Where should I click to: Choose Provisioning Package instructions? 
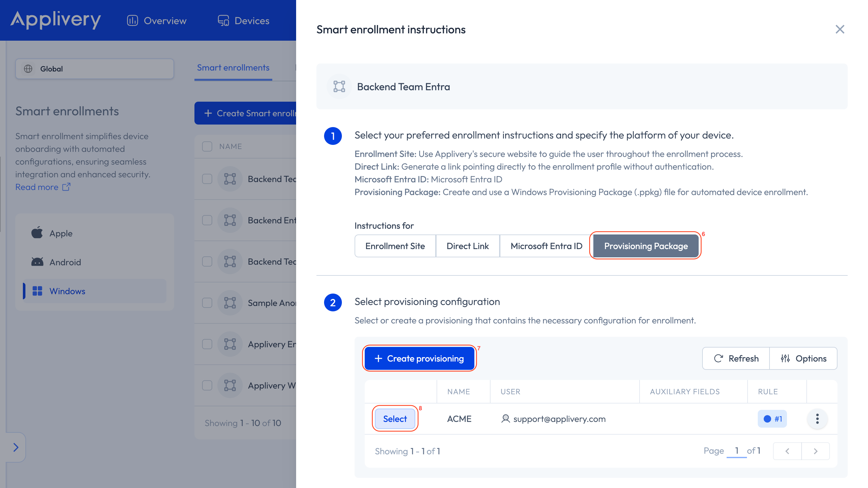pos(646,246)
